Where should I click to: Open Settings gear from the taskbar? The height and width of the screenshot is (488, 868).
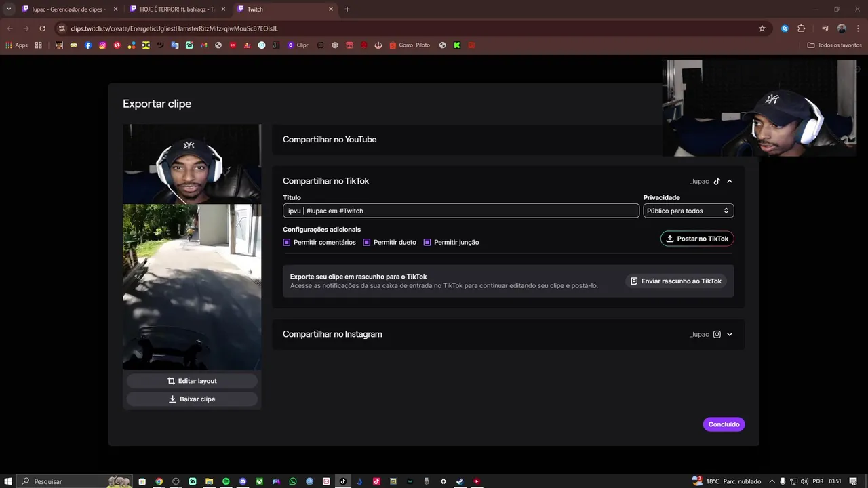point(443,481)
